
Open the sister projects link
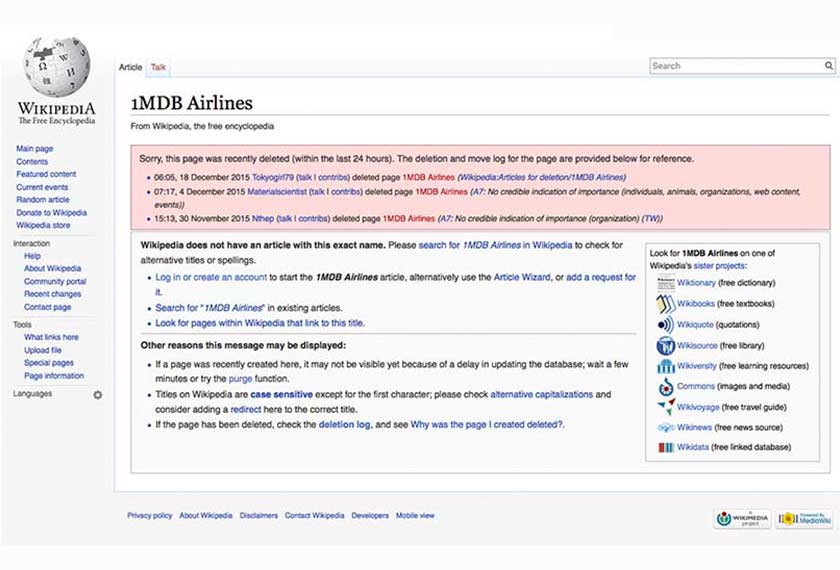[719, 266]
